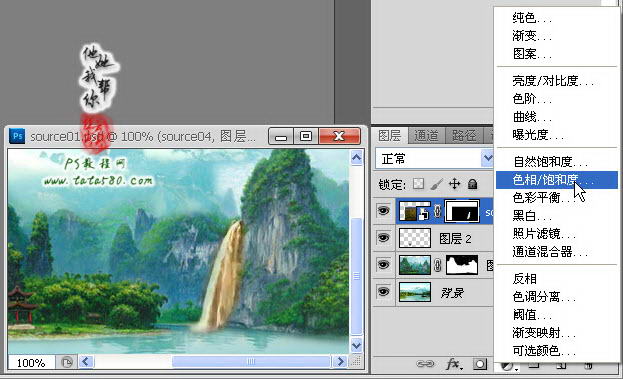Click source04 smart object thumbnail
Image resolution: width=623 pixels, height=379 pixels.
tap(414, 211)
